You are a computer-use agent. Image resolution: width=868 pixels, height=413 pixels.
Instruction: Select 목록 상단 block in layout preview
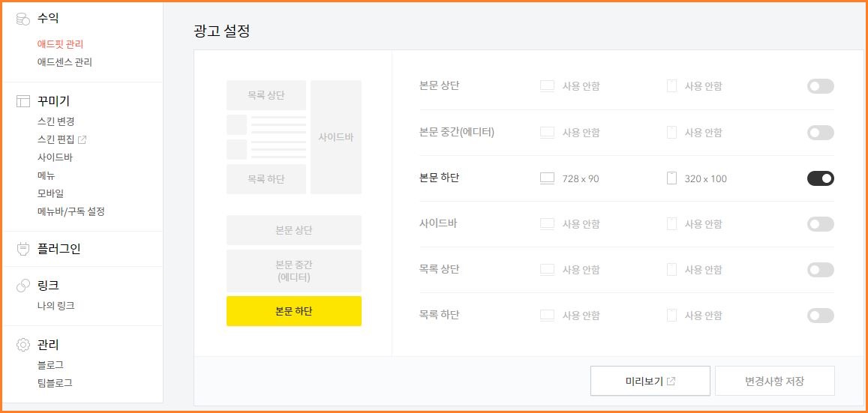tap(266, 95)
